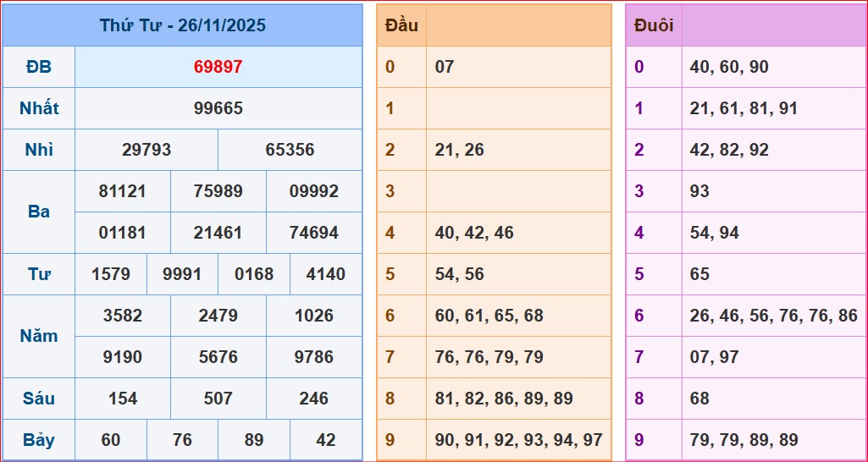Select the Năm prize number 9190
Image resolution: width=868 pixels, height=462 pixels.
122,357
